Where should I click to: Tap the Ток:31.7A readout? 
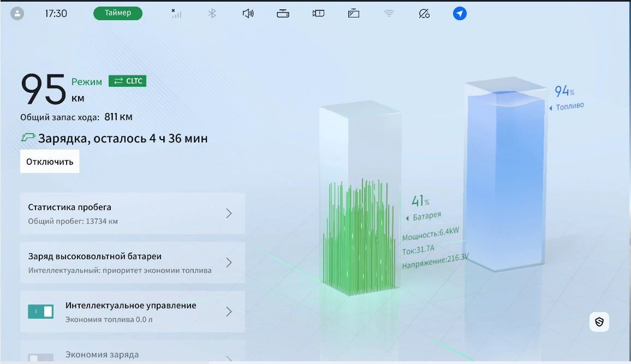418,250
